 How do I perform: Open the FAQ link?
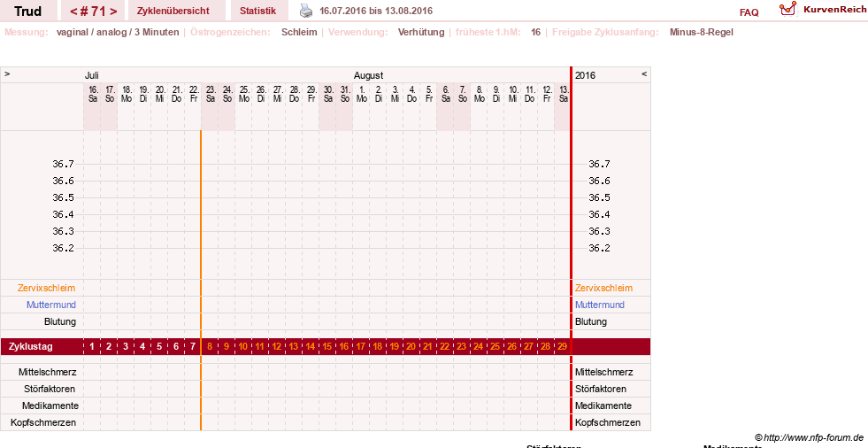click(749, 12)
